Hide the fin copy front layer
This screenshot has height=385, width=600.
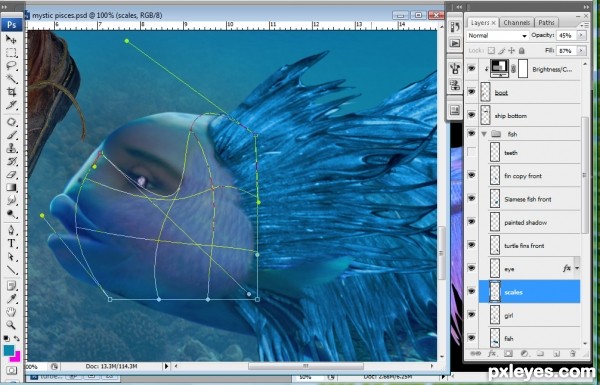pos(471,175)
